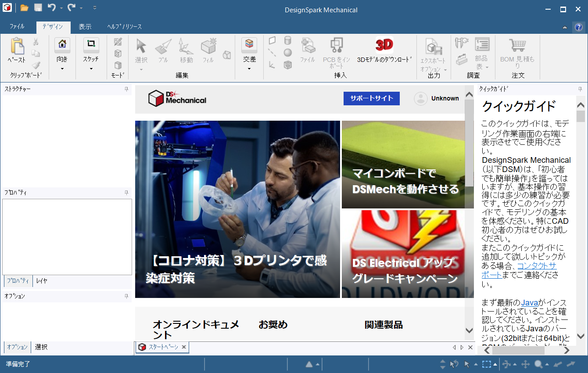Screen dimensions: 588x373
Task: Close the スタートページ tab with the X
Action: point(184,347)
